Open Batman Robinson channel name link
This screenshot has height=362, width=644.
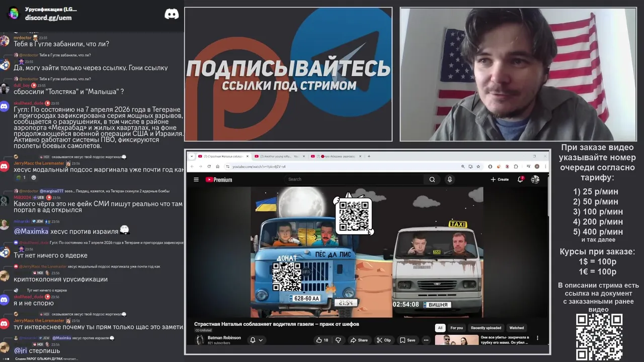[x=224, y=338]
